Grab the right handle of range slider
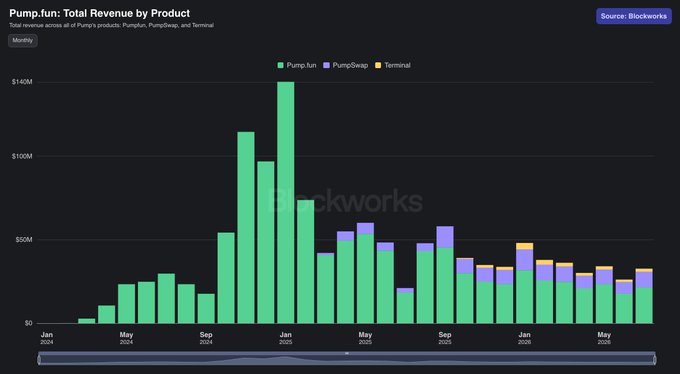 tap(654, 359)
